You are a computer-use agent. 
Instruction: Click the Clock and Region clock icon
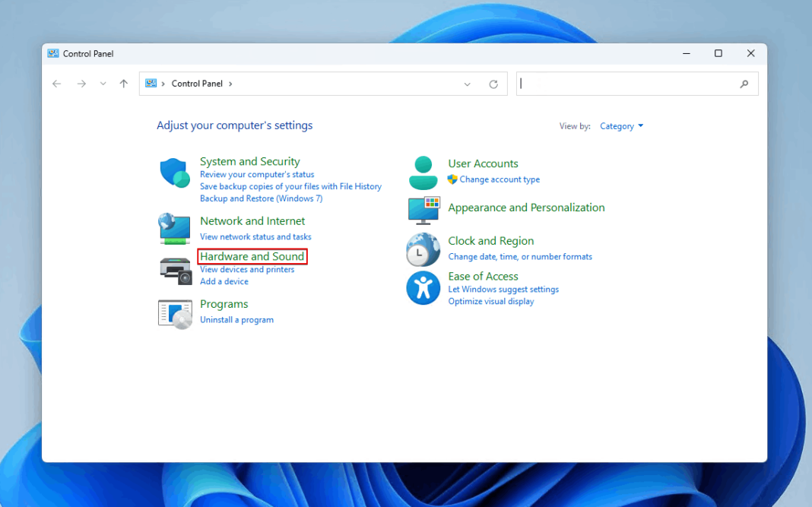click(423, 249)
